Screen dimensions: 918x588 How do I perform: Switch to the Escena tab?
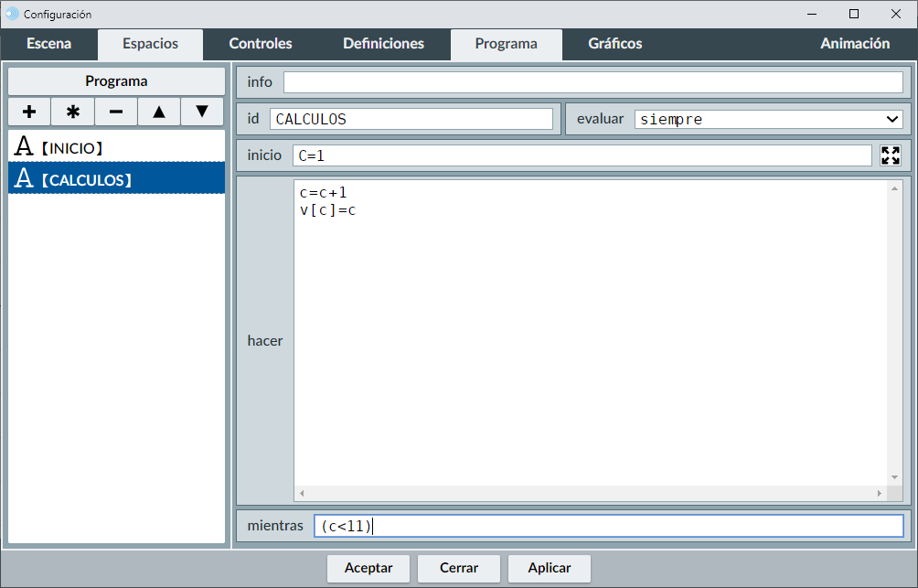pyautogui.click(x=49, y=44)
